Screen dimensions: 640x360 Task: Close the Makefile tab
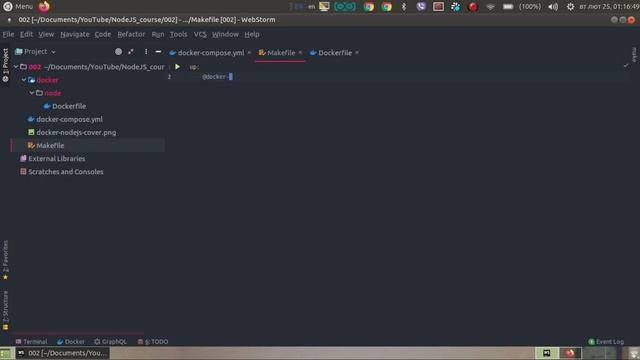(x=300, y=53)
